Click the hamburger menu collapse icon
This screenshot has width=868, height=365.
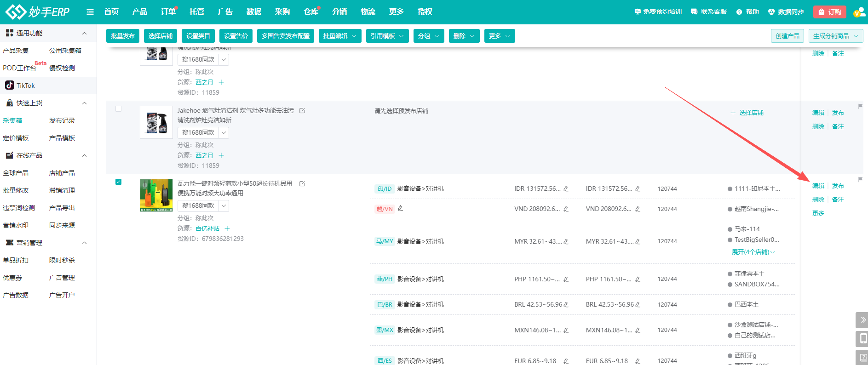[x=90, y=12]
